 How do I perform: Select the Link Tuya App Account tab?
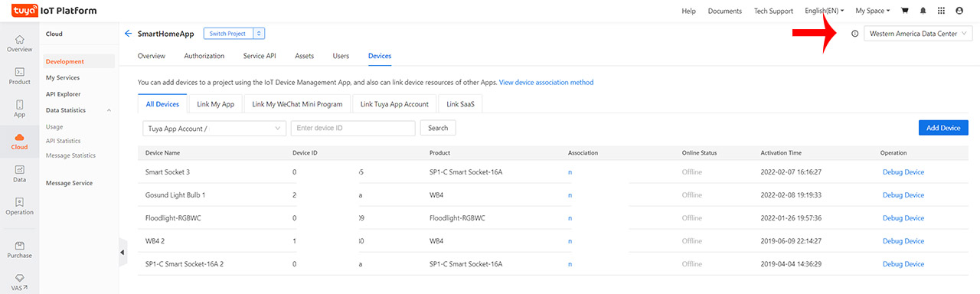(x=395, y=104)
